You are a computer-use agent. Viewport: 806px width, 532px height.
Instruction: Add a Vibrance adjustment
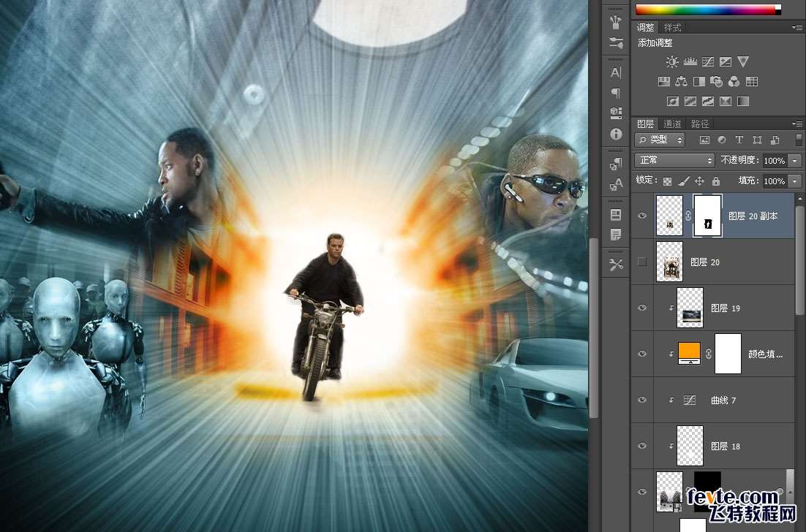(x=743, y=61)
